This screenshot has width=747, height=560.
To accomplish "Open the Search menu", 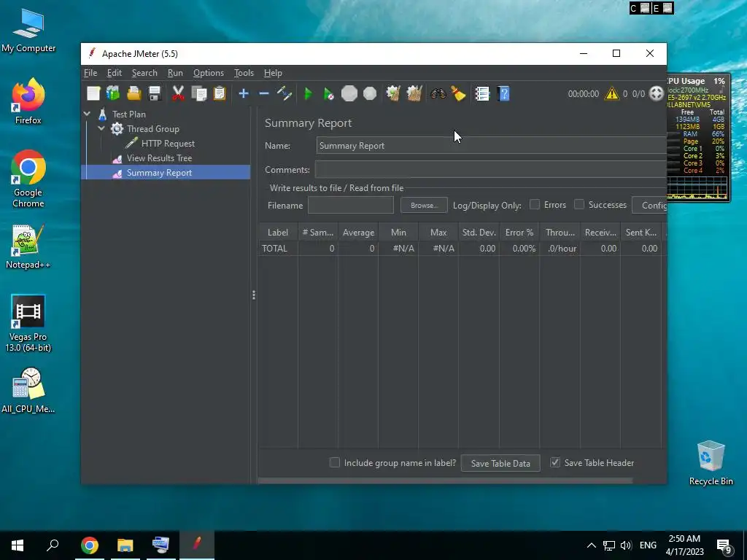I will pyautogui.click(x=144, y=73).
